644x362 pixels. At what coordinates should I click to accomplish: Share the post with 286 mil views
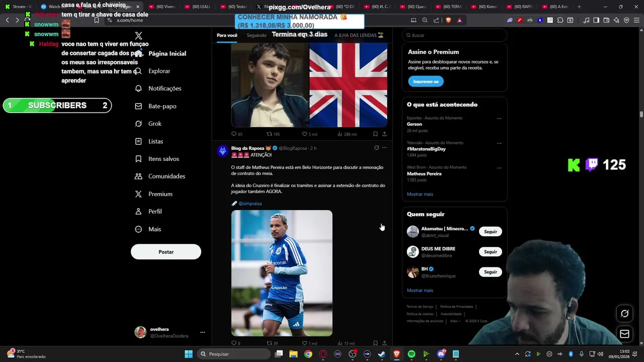pos(384,134)
